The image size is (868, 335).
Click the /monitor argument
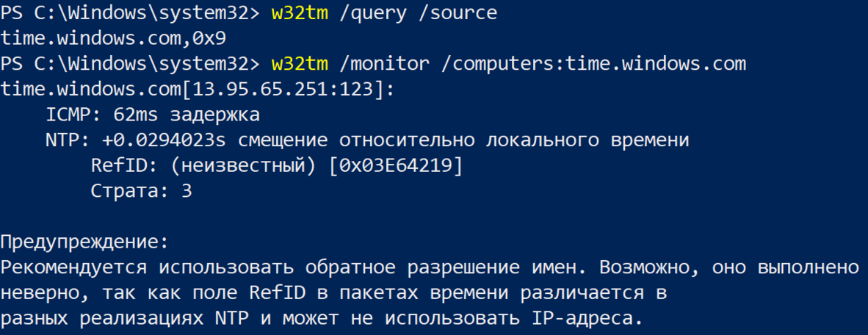click(x=385, y=64)
